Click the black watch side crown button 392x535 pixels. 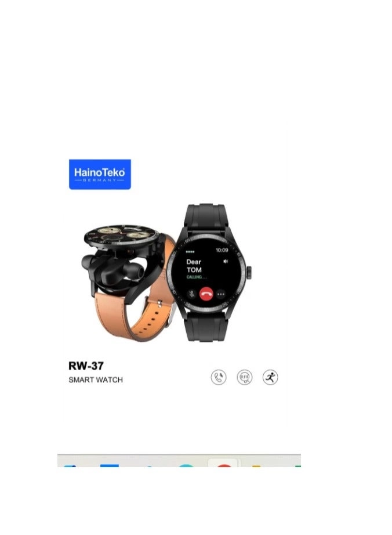tap(249, 272)
